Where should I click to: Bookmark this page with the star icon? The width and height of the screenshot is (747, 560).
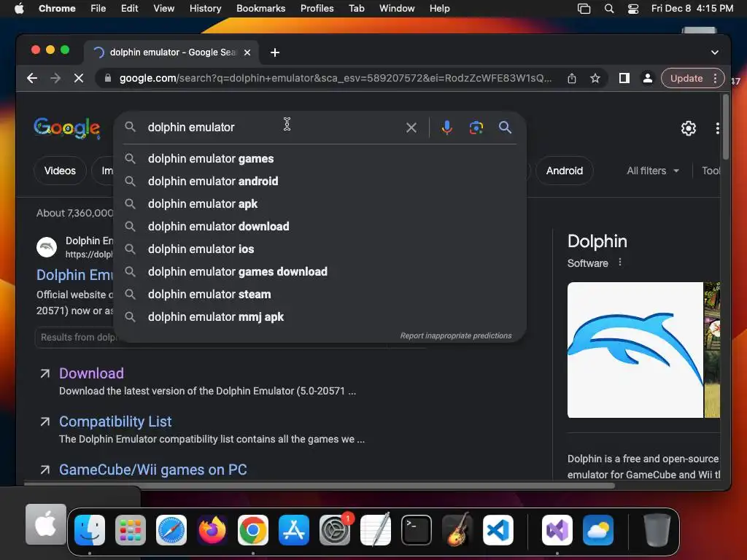click(x=595, y=78)
